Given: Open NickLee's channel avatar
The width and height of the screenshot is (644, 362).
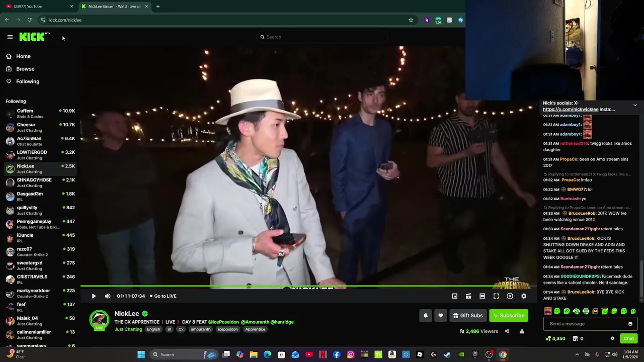Looking at the screenshot, I should click(x=99, y=320).
